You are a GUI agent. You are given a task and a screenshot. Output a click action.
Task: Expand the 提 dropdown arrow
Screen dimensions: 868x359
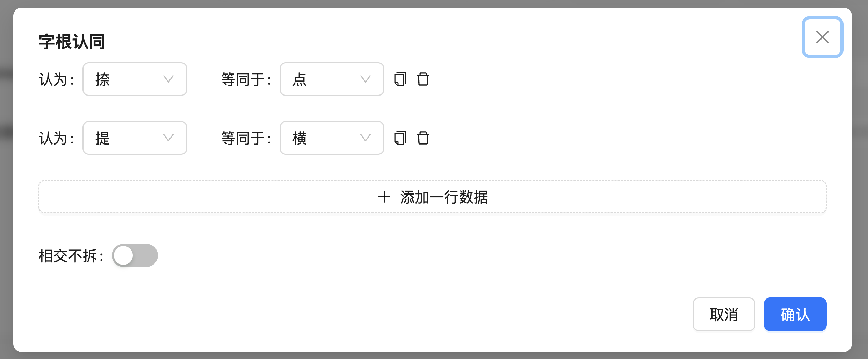168,138
